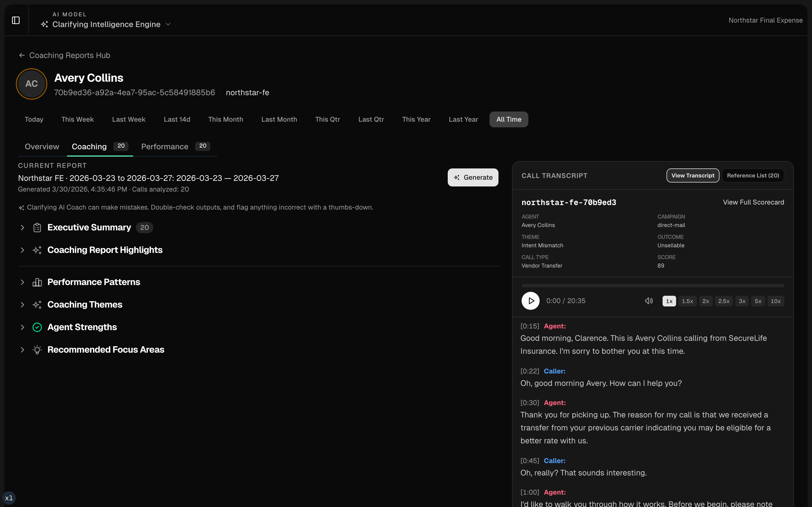This screenshot has height=507, width=812.
Task: Click the Avery Collins AC avatar
Action: click(x=31, y=84)
